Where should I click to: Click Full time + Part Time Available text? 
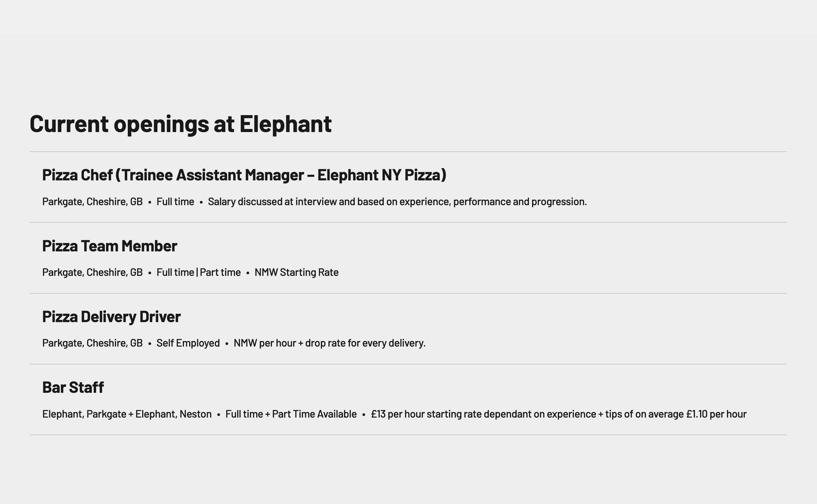[291, 414]
